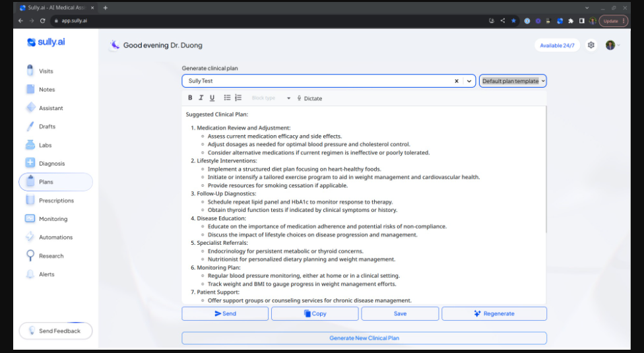Image resolution: width=644 pixels, height=353 pixels.
Task: Open the Block type dropdown
Action: tap(271, 98)
